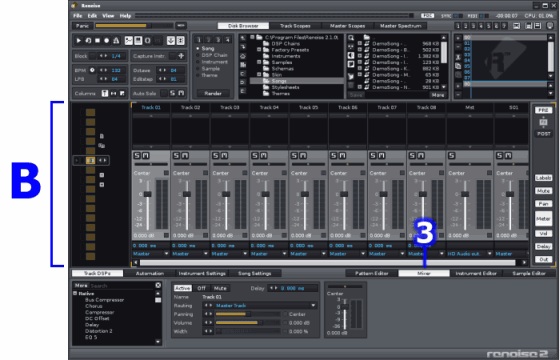
Task: Click the view preset 1 button
Action: [458, 26]
